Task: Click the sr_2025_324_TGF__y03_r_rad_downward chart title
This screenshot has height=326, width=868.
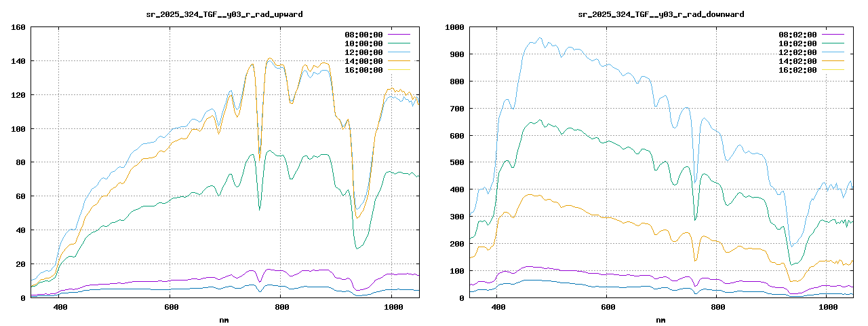Action: point(660,14)
